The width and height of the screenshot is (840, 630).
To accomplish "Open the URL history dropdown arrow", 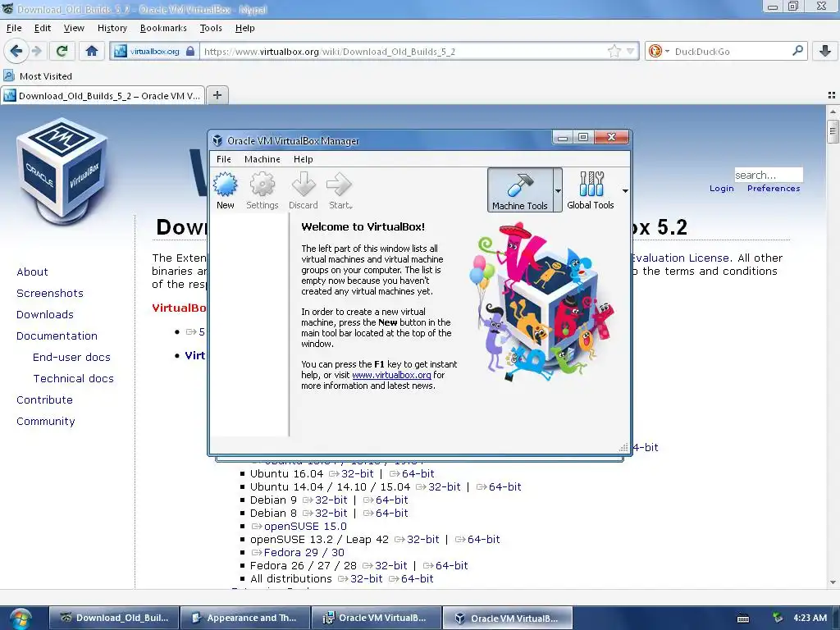I will pyautogui.click(x=631, y=52).
